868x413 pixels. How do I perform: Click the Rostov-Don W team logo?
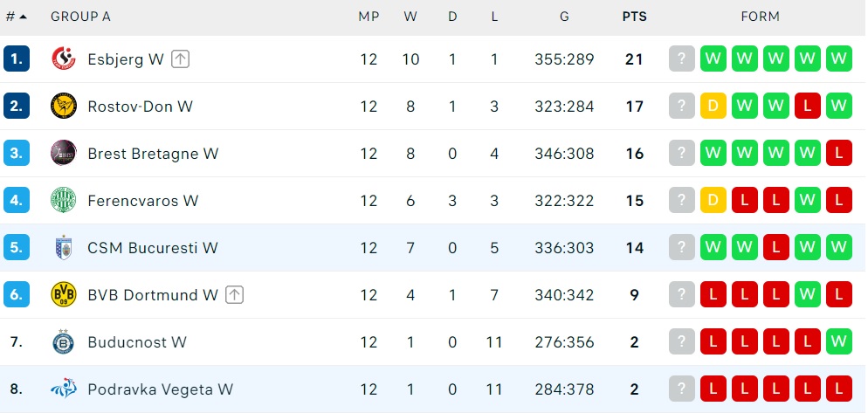point(64,107)
